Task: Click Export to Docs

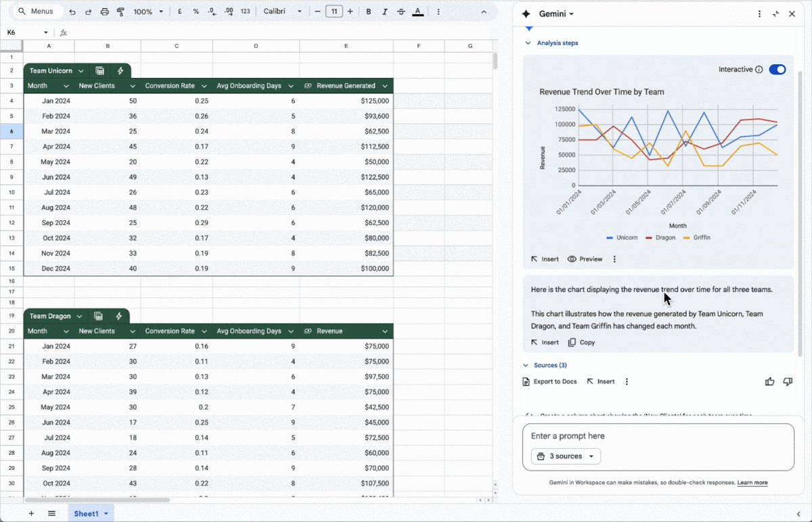Action: point(549,382)
